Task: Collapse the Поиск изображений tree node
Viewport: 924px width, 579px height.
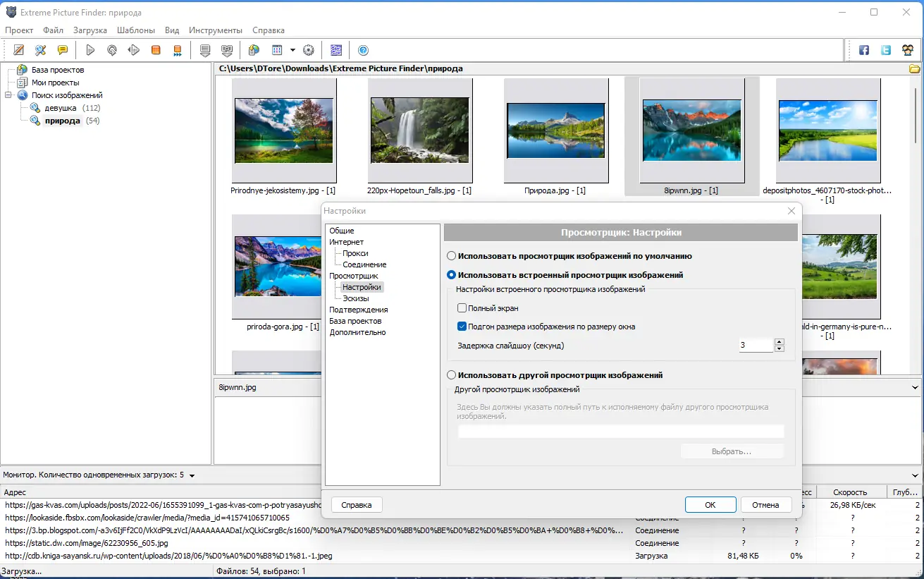Action: click(8, 95)
